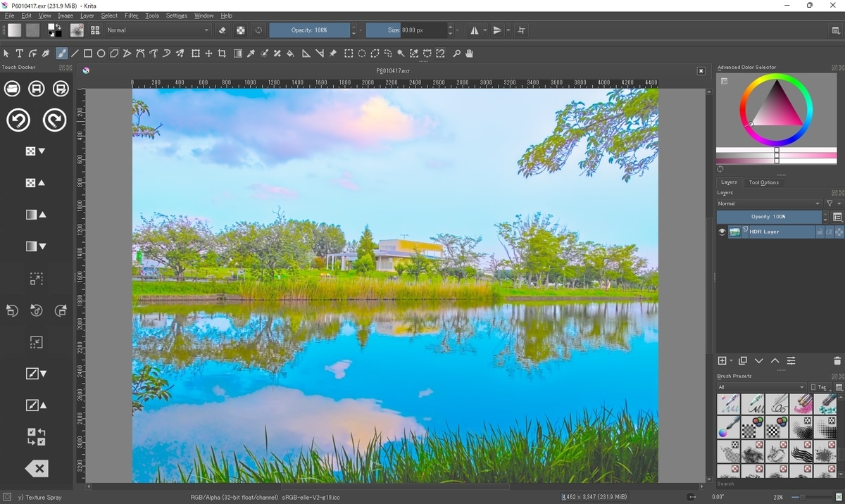This screenshot has height=504, width=845.
Task: Select the Rectangular Selection tool
Action: click(349, 53)
